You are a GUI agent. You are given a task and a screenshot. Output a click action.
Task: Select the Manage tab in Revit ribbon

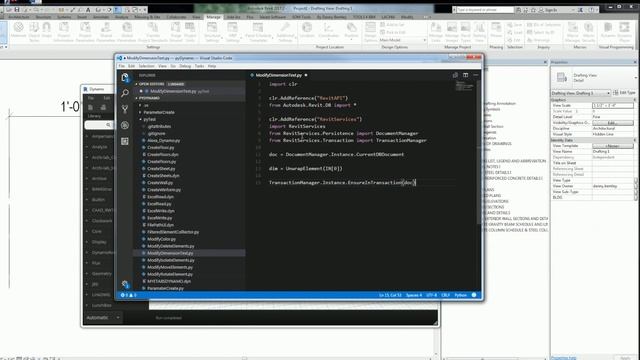tap(213, 17)
